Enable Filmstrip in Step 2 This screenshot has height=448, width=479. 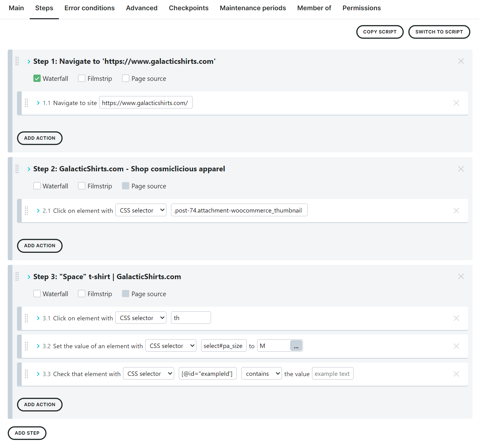pyautogui.click(x=82, y=186)
